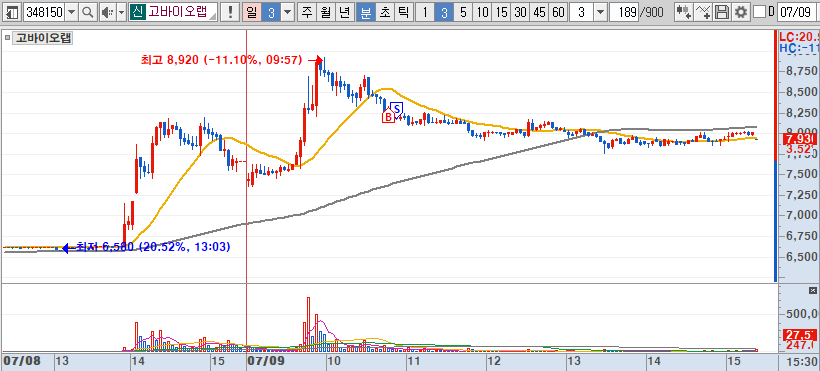This screenshot has width=820, height=371.
Task: Click the red current price tag 7,93
Action: [799, 139]
